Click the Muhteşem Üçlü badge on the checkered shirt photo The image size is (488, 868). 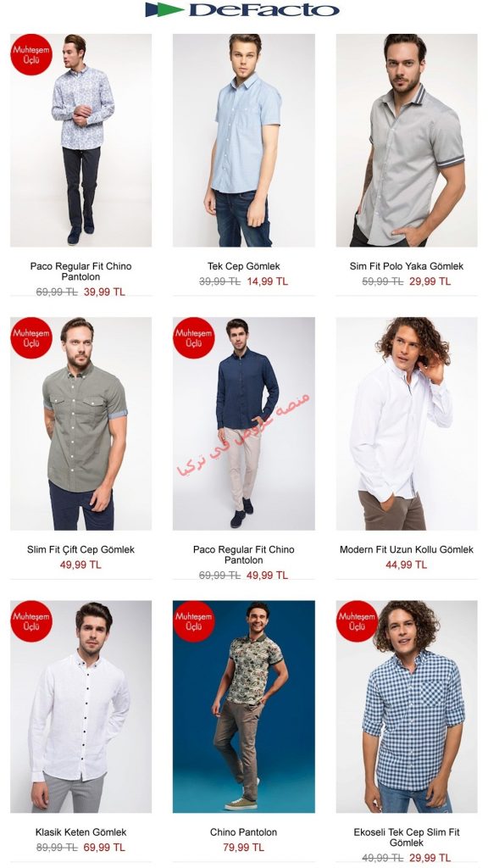[x=357, y=621]
